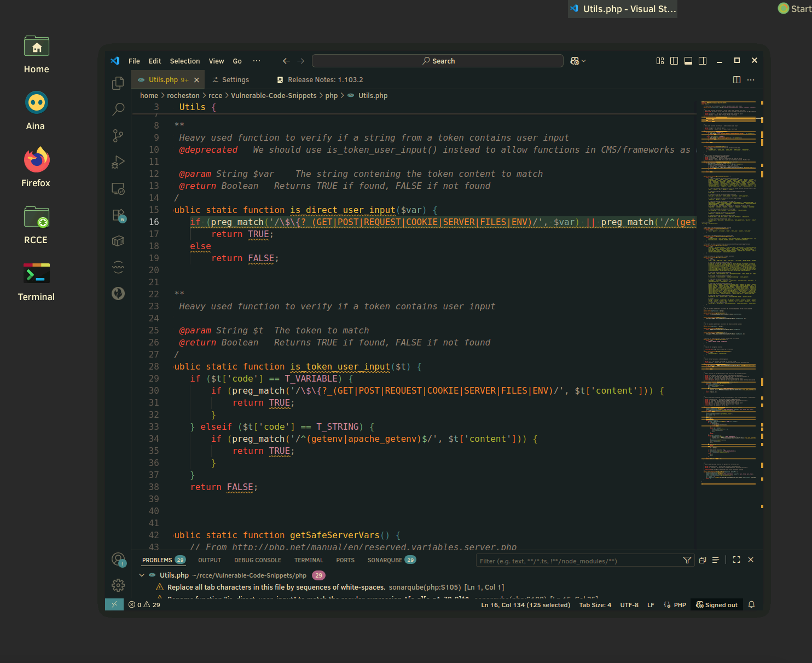The width and height of the screenshot is (812, 663).
Task: Click the Signed out status button
Action: (717, 605)
